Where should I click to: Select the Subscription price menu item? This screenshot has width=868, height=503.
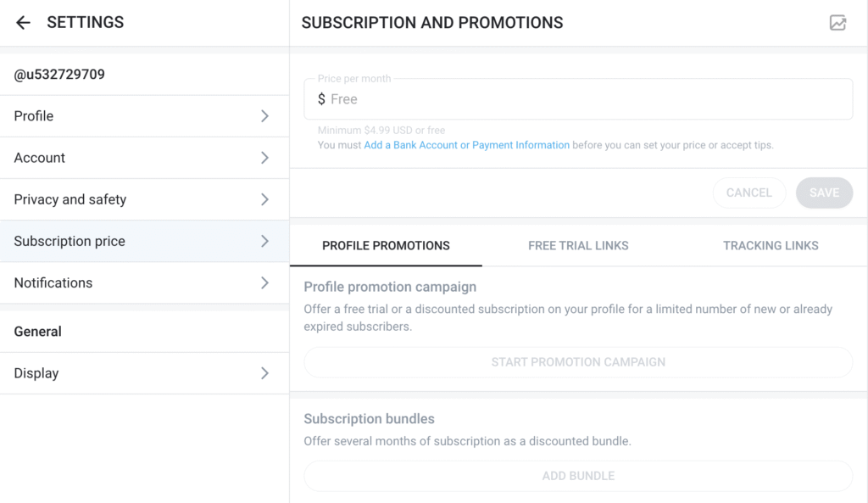pos(70,241)
